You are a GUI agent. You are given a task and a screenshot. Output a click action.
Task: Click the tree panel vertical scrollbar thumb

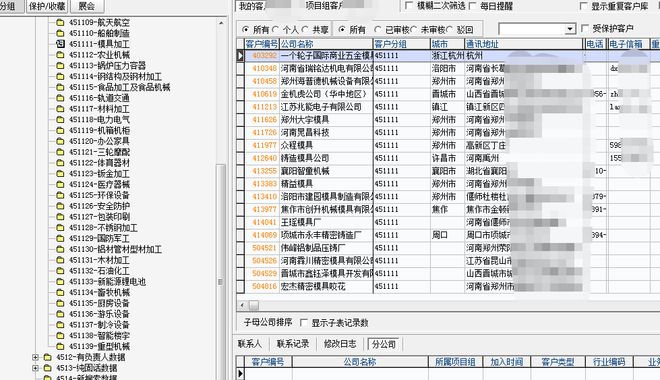click(x=221, y=272)
